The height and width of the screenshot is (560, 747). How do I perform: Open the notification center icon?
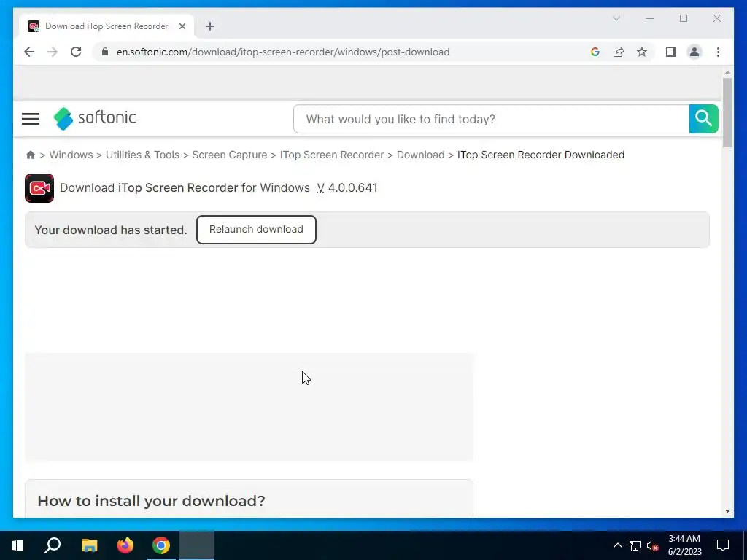point(723,545)
